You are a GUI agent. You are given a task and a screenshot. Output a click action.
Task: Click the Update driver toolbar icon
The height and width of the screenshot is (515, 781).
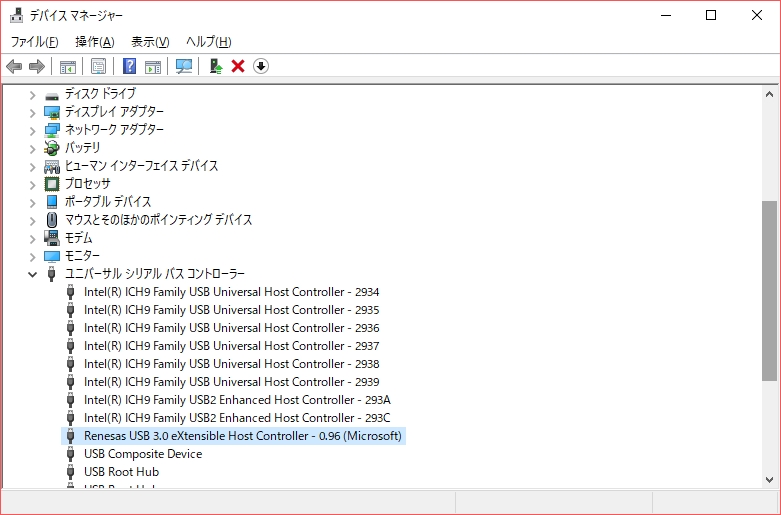coord(216,66)
